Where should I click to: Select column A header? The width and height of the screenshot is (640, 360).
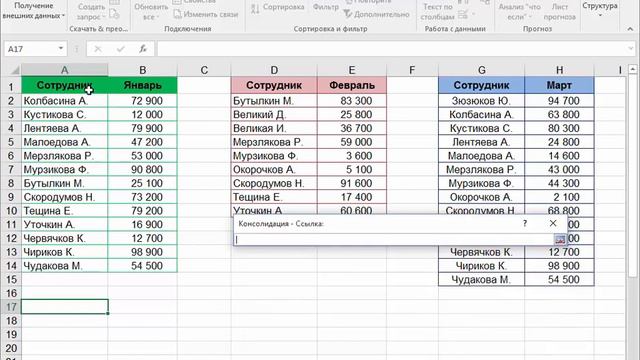(x=64, y=70)
